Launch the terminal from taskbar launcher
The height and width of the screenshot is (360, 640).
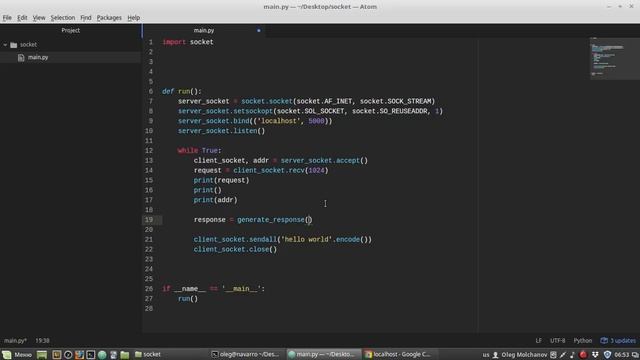[x=91, y=355]
